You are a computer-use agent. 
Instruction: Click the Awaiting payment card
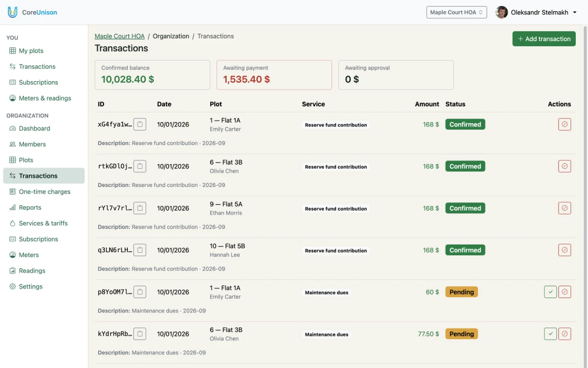(274, 75)
